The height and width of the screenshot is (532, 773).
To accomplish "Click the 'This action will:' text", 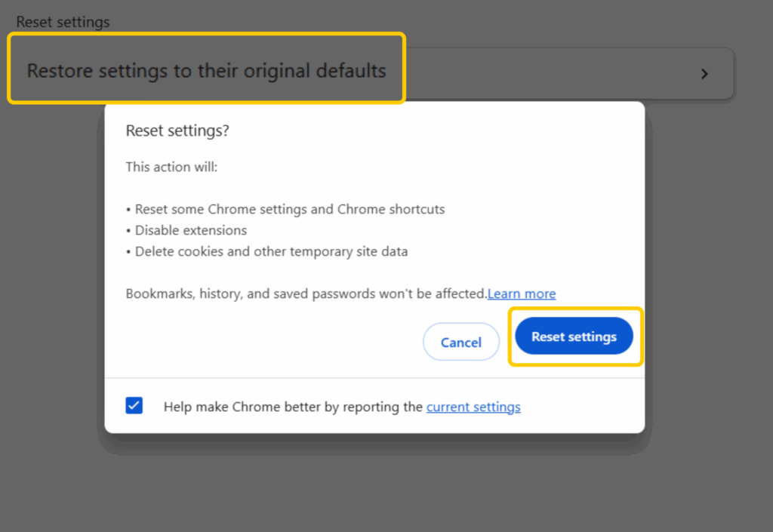I will click(x=171, y=167).
